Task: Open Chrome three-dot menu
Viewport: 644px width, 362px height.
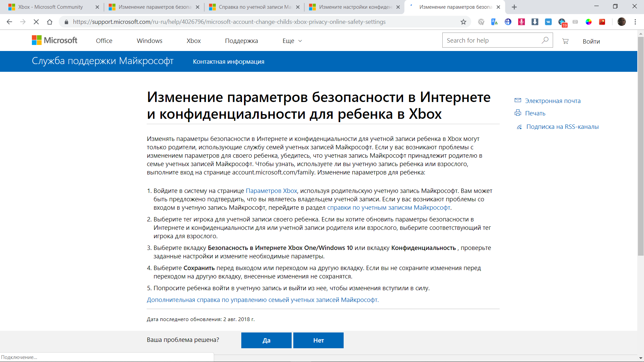Action: click(x=635, y=22)
